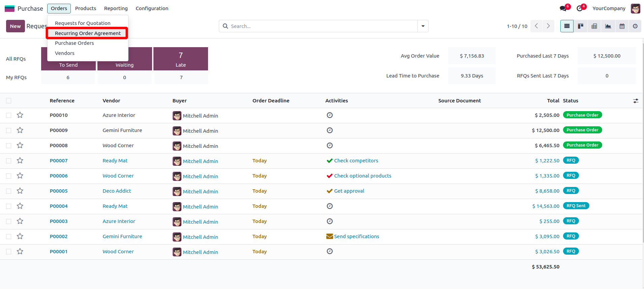This screenshot has height=289, width=644.
Task: Open the Reporting menu dropdown
Action: (116, 8)
